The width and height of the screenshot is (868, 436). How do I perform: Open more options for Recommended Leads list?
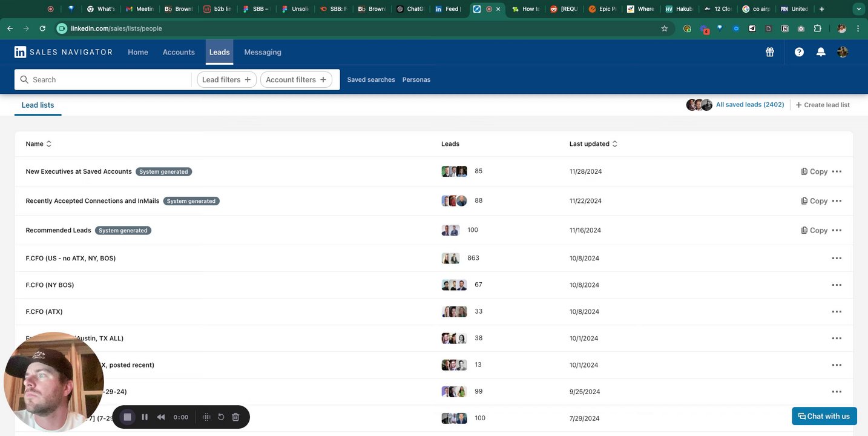[837, 230]
